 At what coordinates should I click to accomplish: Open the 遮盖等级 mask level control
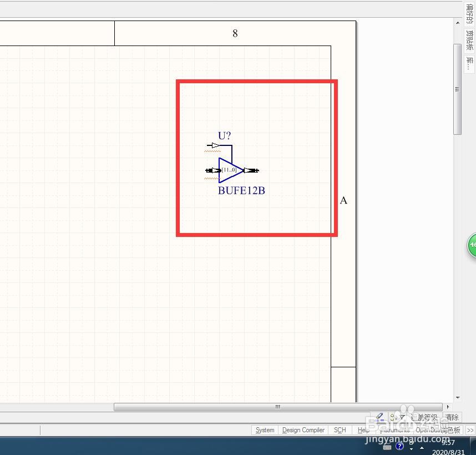click(424, 417)
